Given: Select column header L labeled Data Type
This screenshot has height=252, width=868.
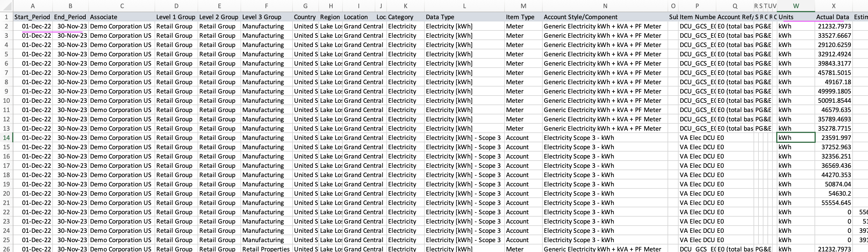Looking at the screenshot, I should (x=464, y=6).
